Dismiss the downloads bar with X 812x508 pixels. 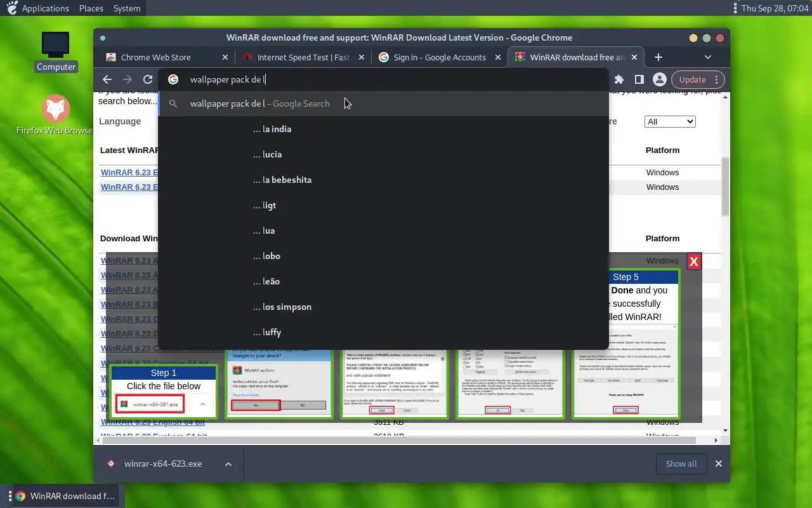719,464
